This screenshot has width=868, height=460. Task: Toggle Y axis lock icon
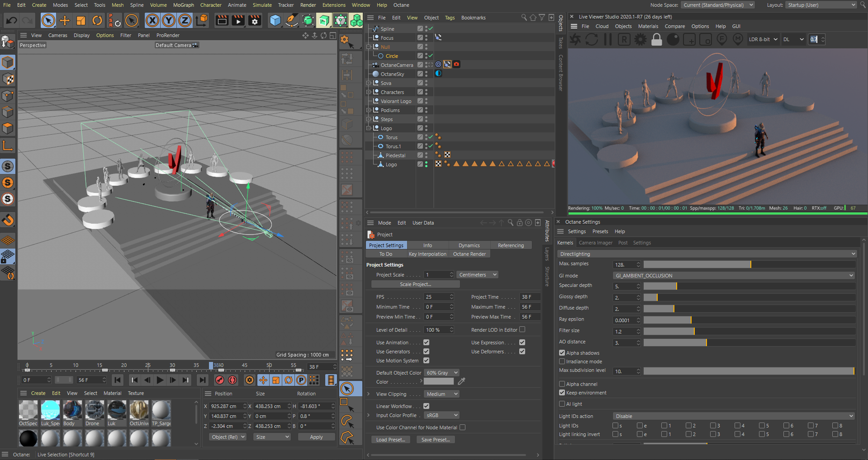(169, 20)
